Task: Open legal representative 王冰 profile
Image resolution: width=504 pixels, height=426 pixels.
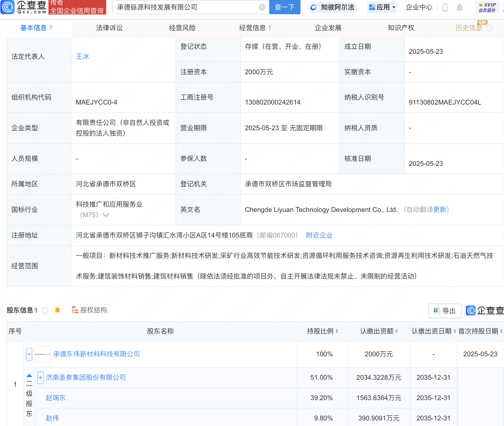Action: click(x=83, y=57)
